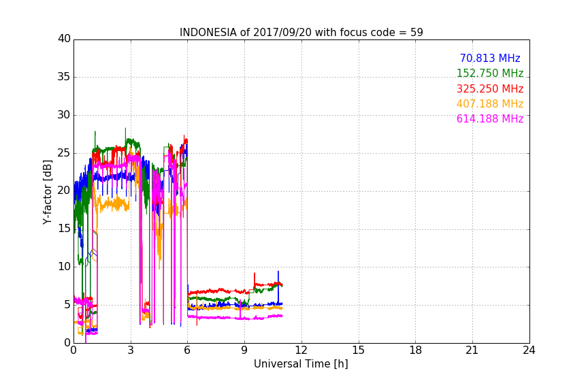Select the 614.188 MHz legend label
Screen dimensions: 588x392
point(490,118)
